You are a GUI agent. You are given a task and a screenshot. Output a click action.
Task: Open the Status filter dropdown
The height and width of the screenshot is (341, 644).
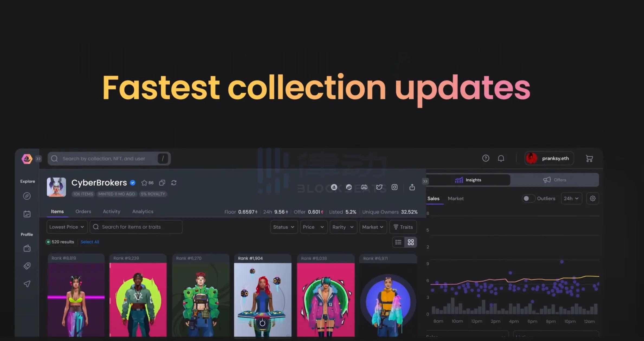point(284,227)
